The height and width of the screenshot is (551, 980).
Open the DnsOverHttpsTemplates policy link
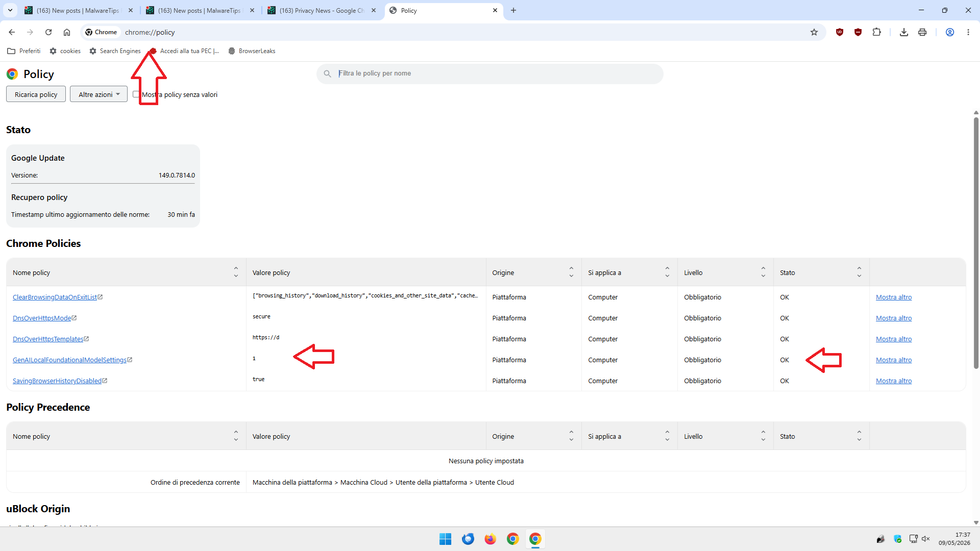tap(48, 339)
